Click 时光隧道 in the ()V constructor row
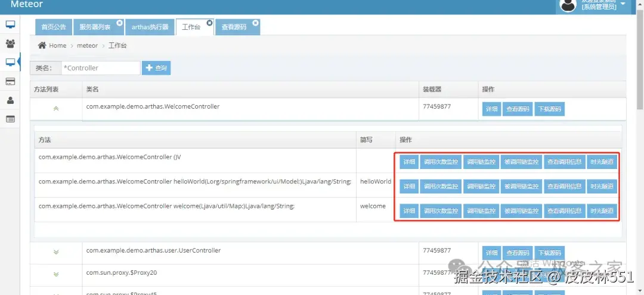 [602, 162]
